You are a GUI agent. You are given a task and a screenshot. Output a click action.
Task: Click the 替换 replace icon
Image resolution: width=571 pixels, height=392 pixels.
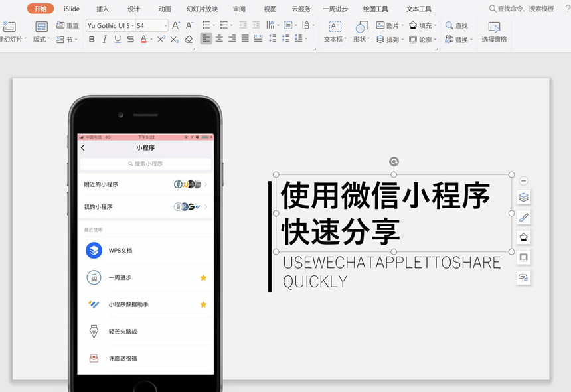pos(449,39)
